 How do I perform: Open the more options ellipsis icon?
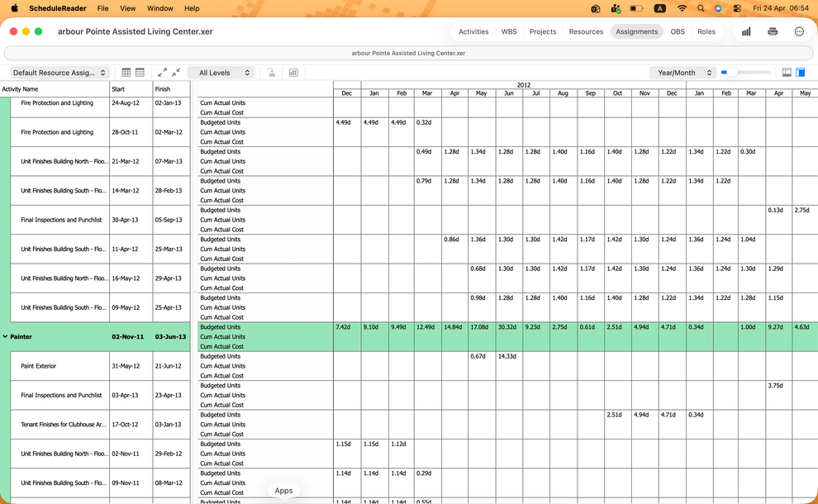click(x=799, y=32)
